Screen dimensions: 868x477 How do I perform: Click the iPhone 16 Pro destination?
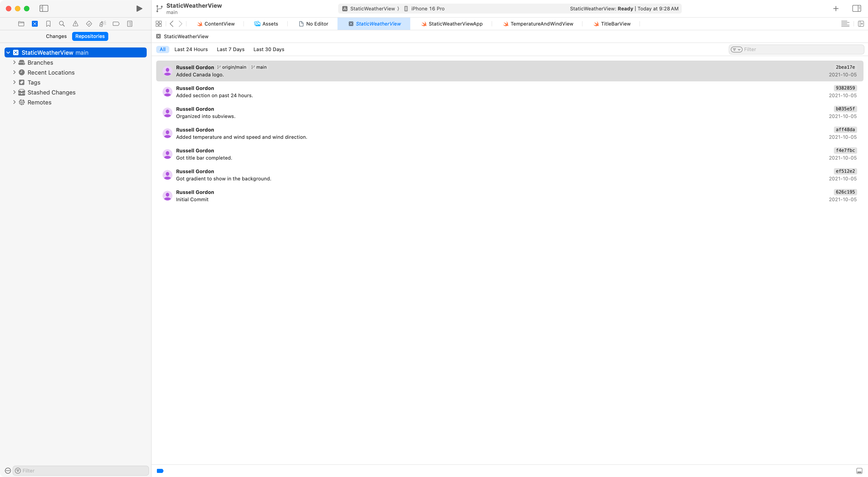427,9
